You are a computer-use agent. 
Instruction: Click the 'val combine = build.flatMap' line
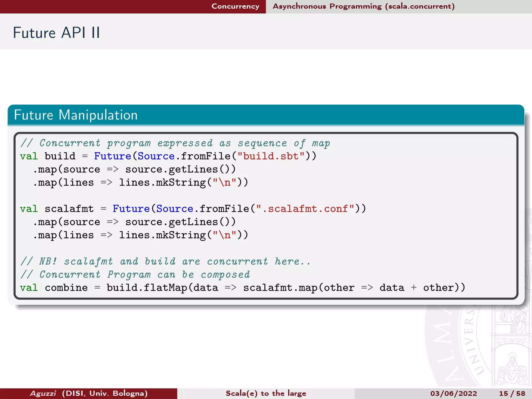coord(243,288)
